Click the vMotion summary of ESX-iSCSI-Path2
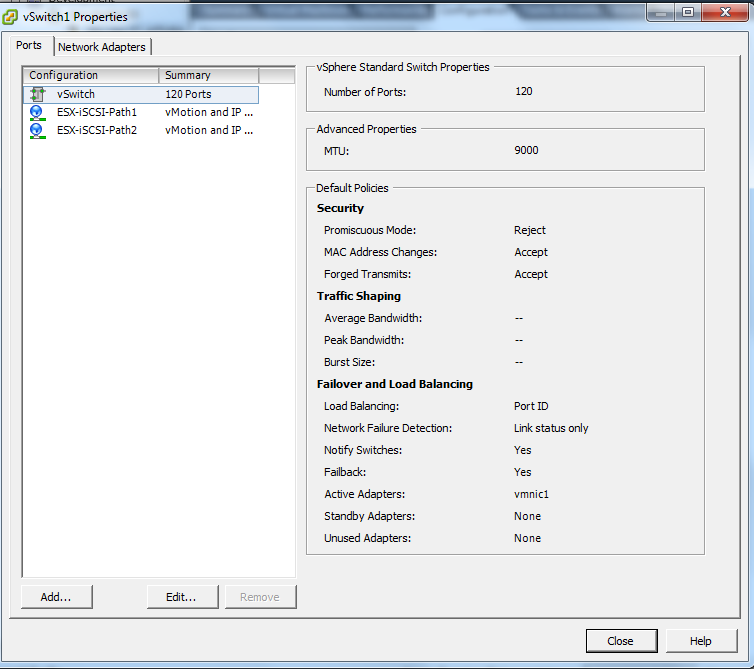The width and height of the screenshot is (754, 669). coord(209,131)
